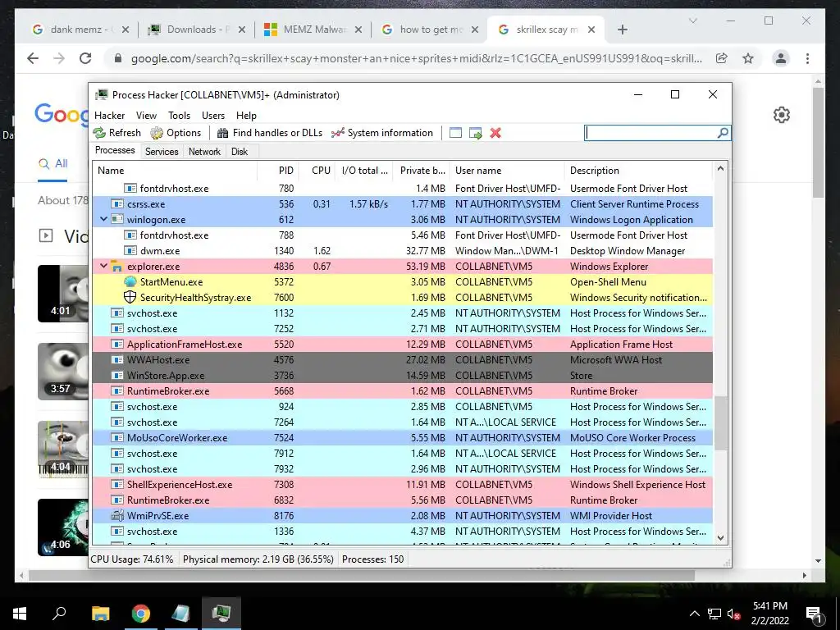Sort by the CPU column header
The width and height of the screenshot is (840, 630).
tap(317, 171)
